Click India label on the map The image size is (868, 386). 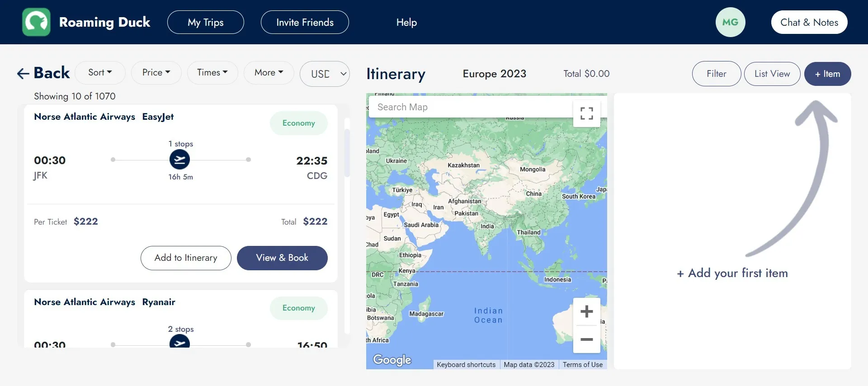click(x=487, y=226)
